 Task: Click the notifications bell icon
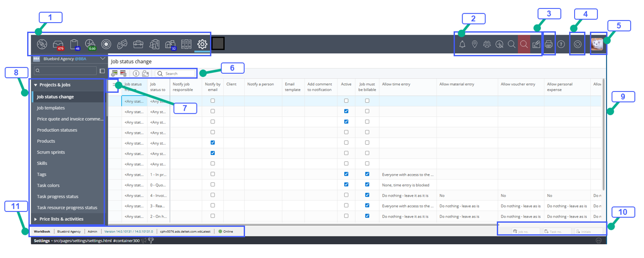click(x=462, y=44)
